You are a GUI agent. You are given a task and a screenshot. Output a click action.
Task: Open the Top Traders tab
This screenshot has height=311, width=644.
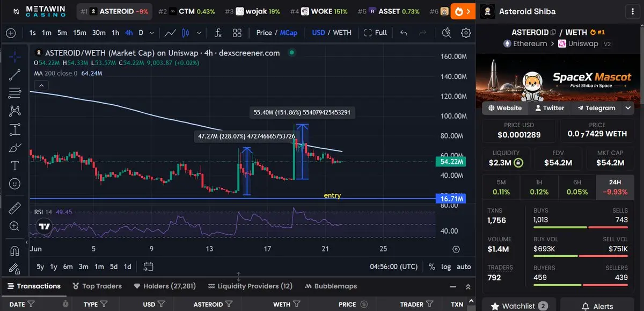click(97, 286)
